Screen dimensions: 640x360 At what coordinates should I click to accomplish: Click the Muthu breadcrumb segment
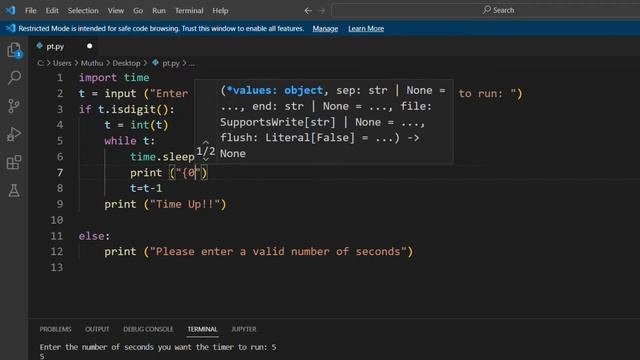(92, 63)
